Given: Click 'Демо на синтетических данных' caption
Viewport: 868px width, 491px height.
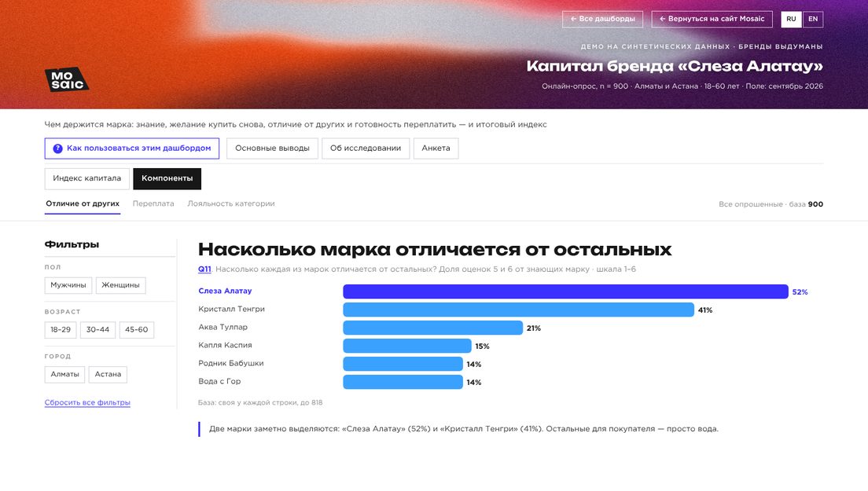Looking at the screenshot, I should pos(701,46).
